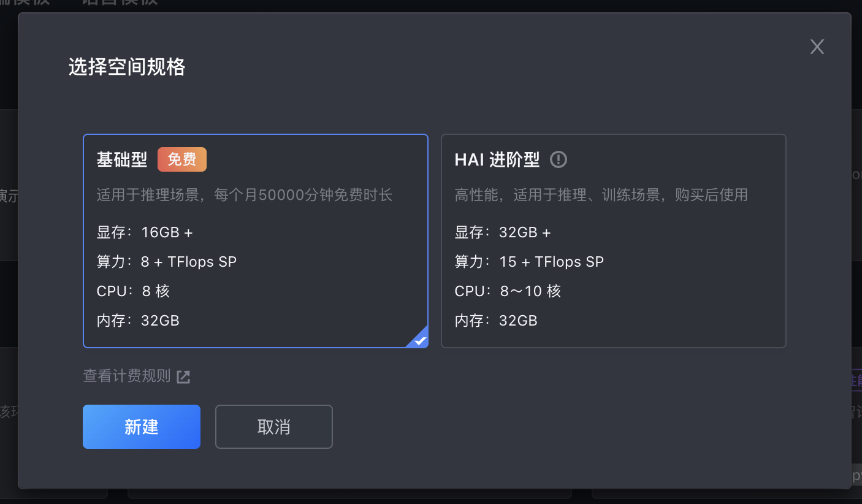The width and height of the screenshot is (862, 504).
Task: Click the orange 免费 badge
Action: [x=182, y=160]
